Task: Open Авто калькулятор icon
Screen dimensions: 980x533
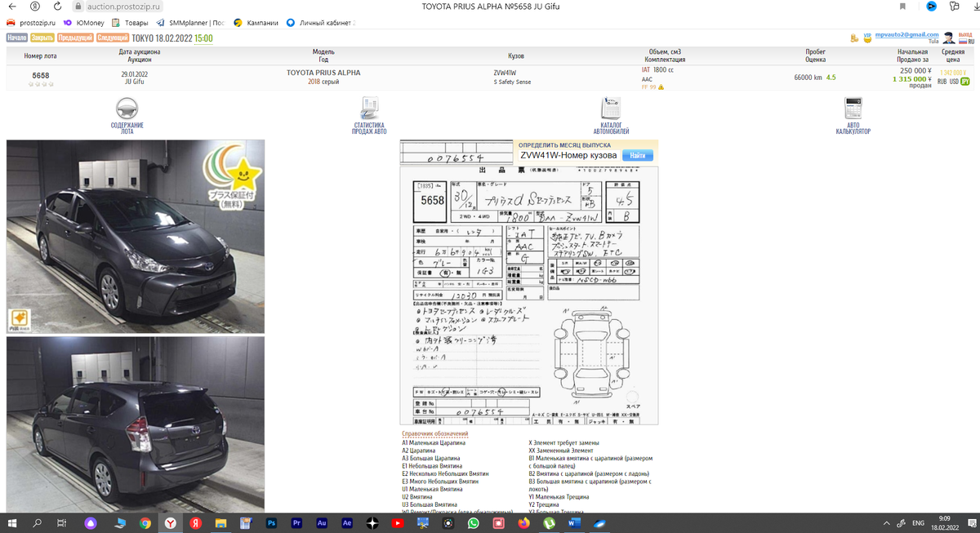Action: pyautogui.click(x=853, y=108)
